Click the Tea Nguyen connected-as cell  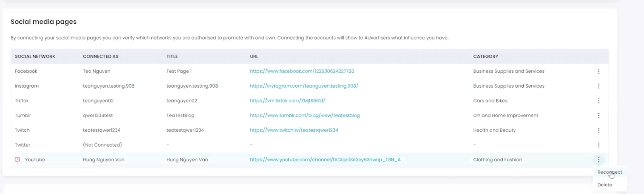[97, 71]
